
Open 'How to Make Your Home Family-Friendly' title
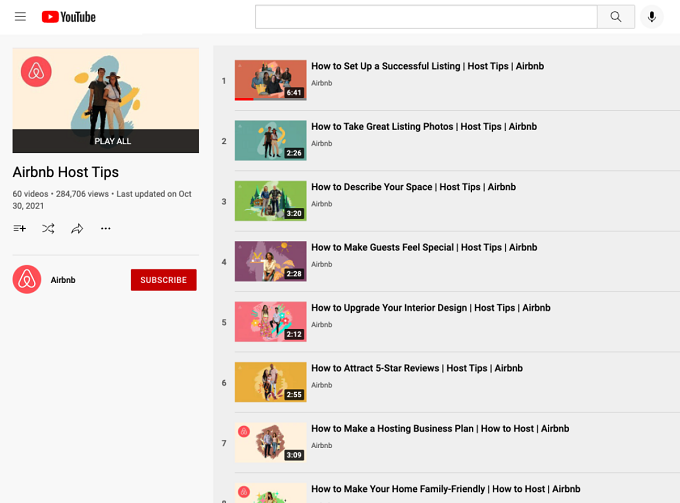pos(446,489)
